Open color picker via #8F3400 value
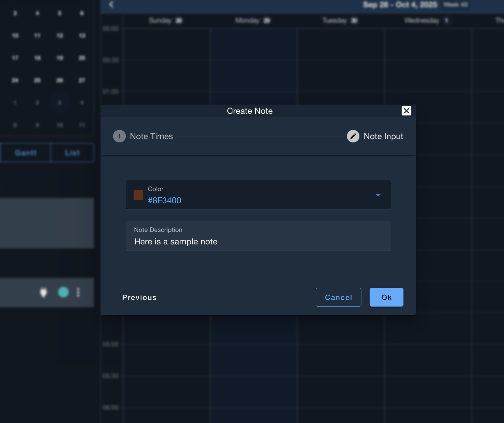Viewport: 504px width, 423px height. point(165,200)
